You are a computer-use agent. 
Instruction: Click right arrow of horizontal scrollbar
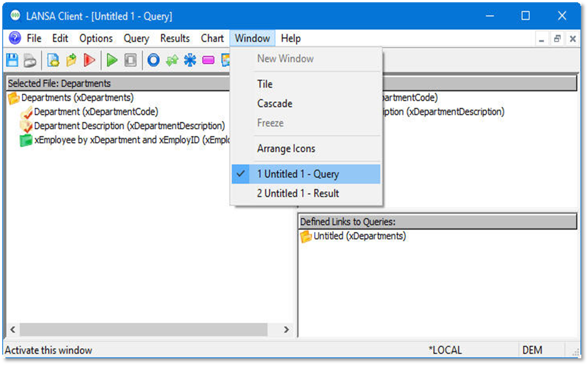click(286, 329)
